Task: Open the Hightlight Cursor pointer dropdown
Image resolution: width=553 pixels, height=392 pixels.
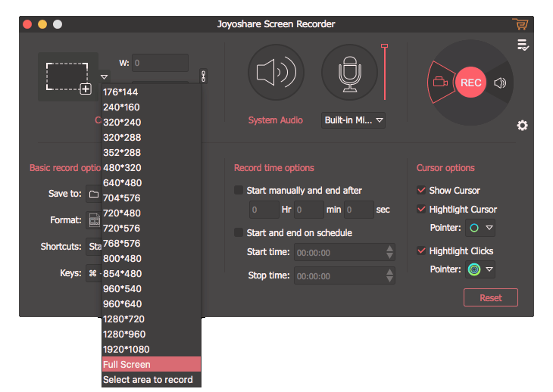Action: tap(489, 228)
